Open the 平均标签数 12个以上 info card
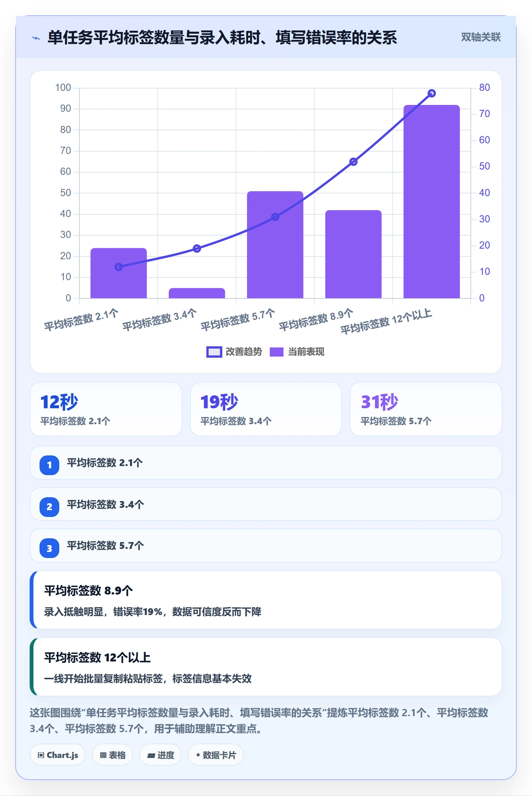 pos(266,667)
